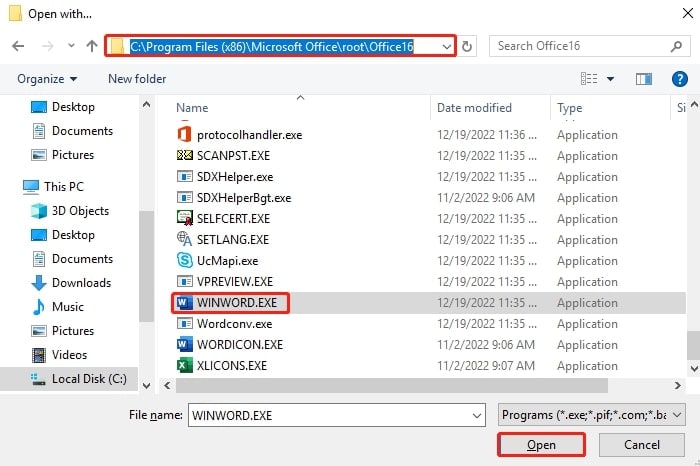The height and width of the screenshot is (466, 700).
Task: Select Wordconv.exe file icon
Action: pyautogui.click(x=185, y=324)
